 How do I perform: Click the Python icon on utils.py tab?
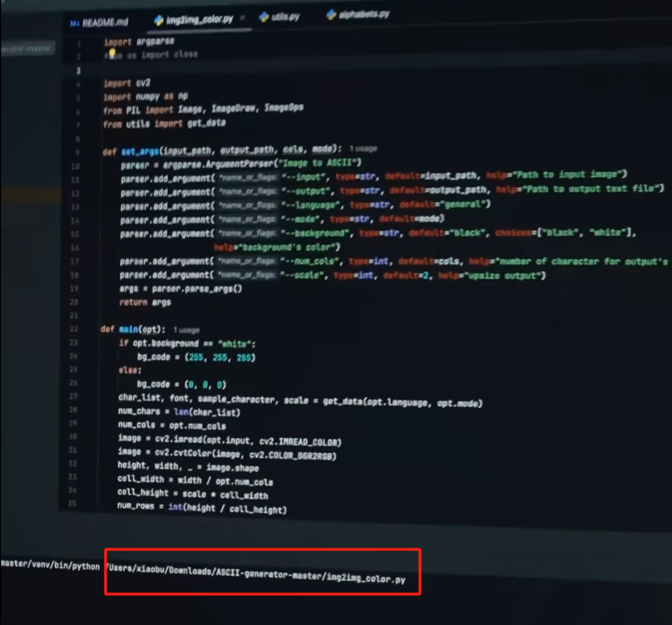tap(264, 17)
